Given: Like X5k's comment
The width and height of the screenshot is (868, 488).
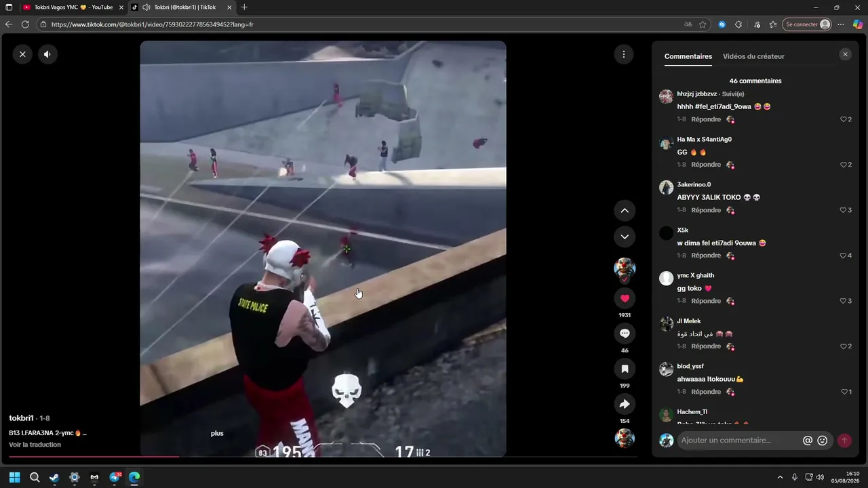Looking at the screenshot, I should click(844, 256).
